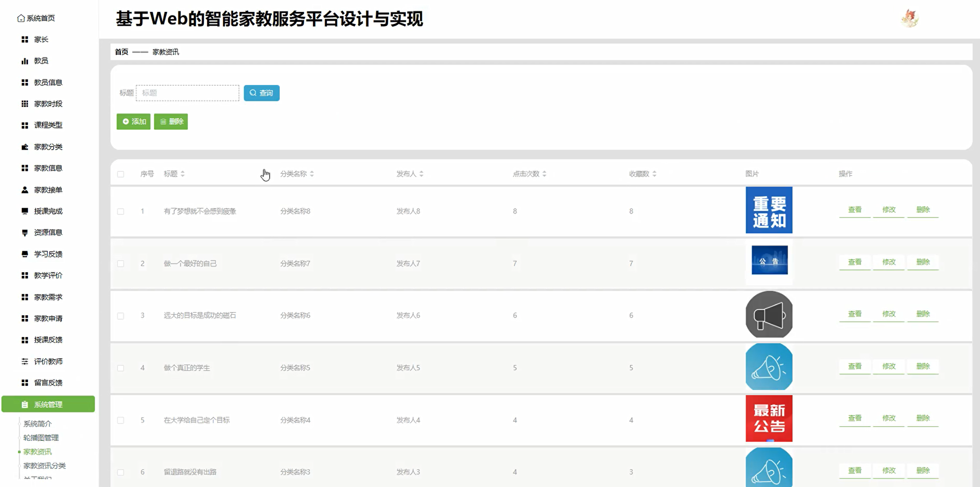Collapse the 系统管理 sidebar menu
Image resolution: width=980 pixels, height=487 pixels.
[48, 404]
